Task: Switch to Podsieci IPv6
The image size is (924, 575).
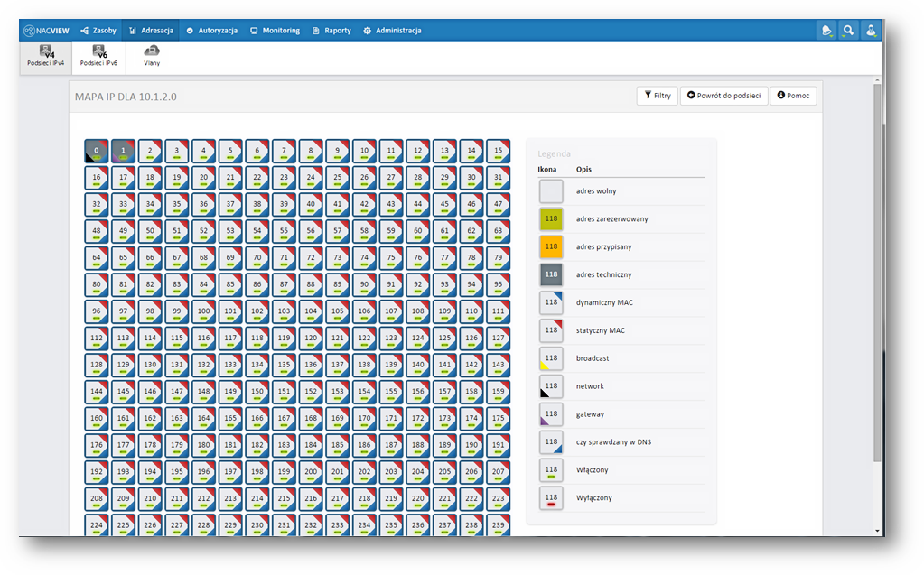Action: pyautogui.click(x=99, y=56)
